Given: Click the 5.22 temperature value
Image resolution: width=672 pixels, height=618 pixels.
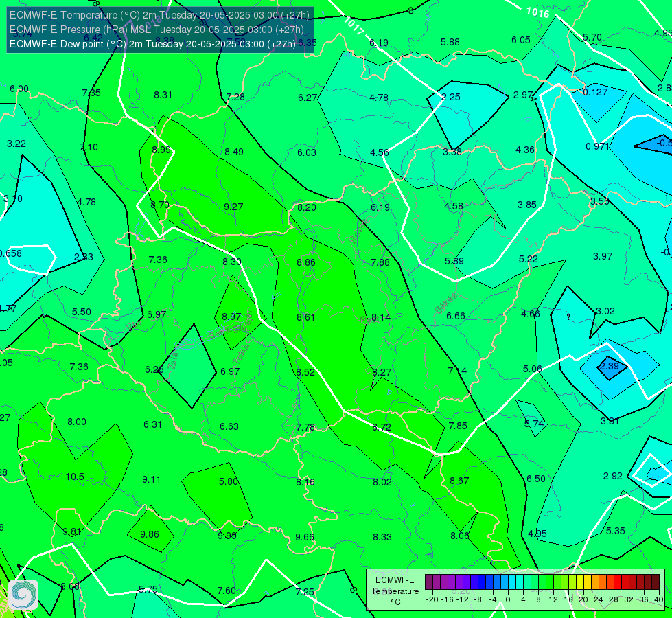Looking at the screenshot, I should [x=528, y=259].
